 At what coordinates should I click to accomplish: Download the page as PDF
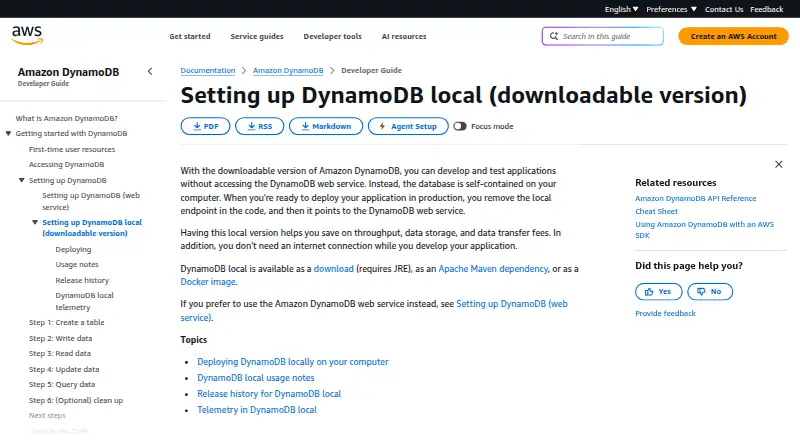(x=206, y=126)
